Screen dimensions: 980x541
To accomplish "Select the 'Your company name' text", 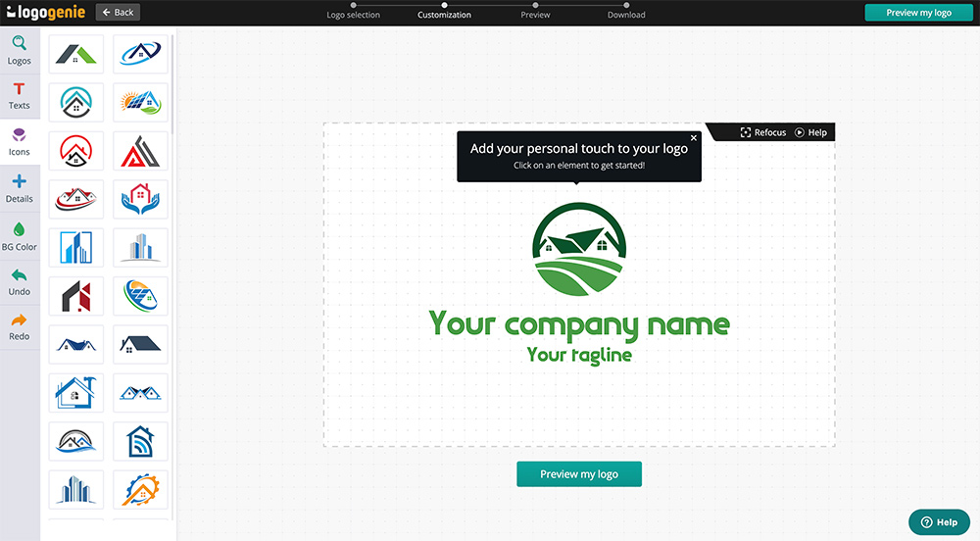I will click(579, 324).
